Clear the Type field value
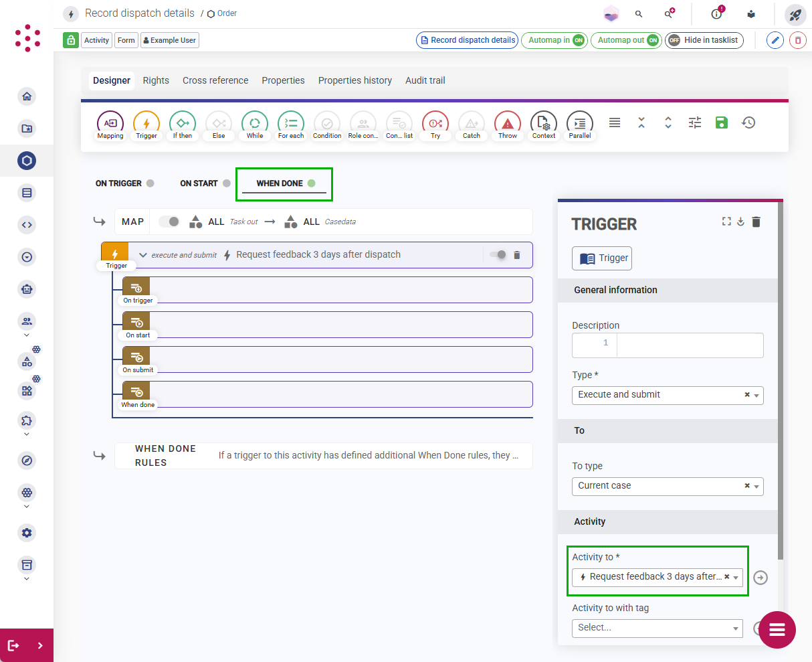 pyautogui.click(x=747, y=395)
